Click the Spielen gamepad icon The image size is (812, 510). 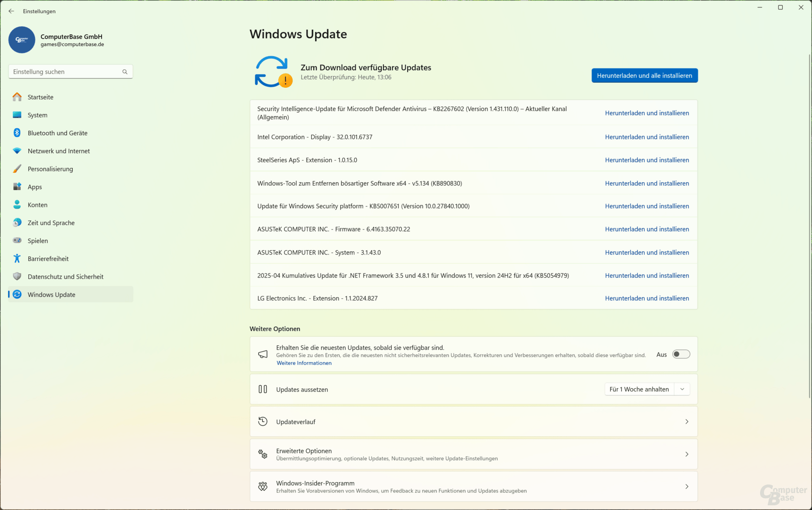[17, 240]
